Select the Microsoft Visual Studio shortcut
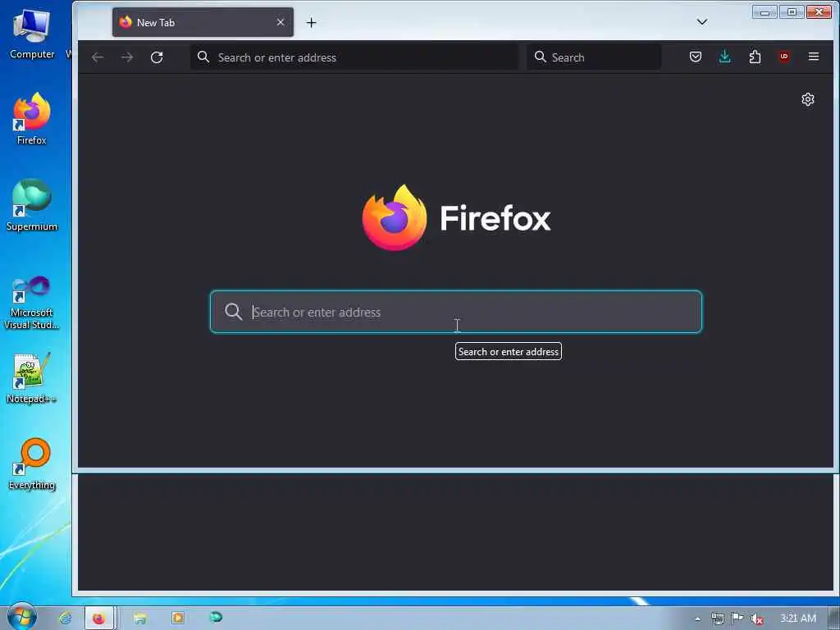 [32, 303]
